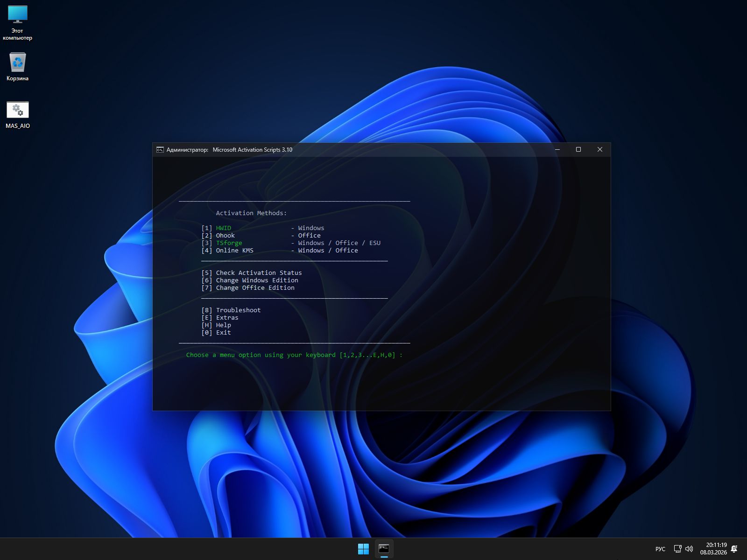This screenshot has width=747, height=560.
Task: Open the Windows Start menu
Action: [x=363, y=549]
